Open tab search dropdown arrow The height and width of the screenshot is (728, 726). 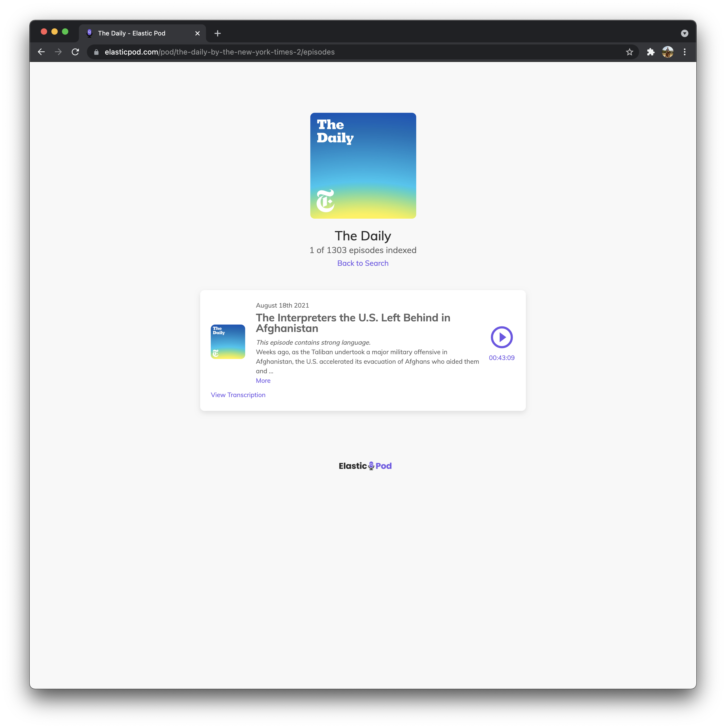tap(684, 33)
